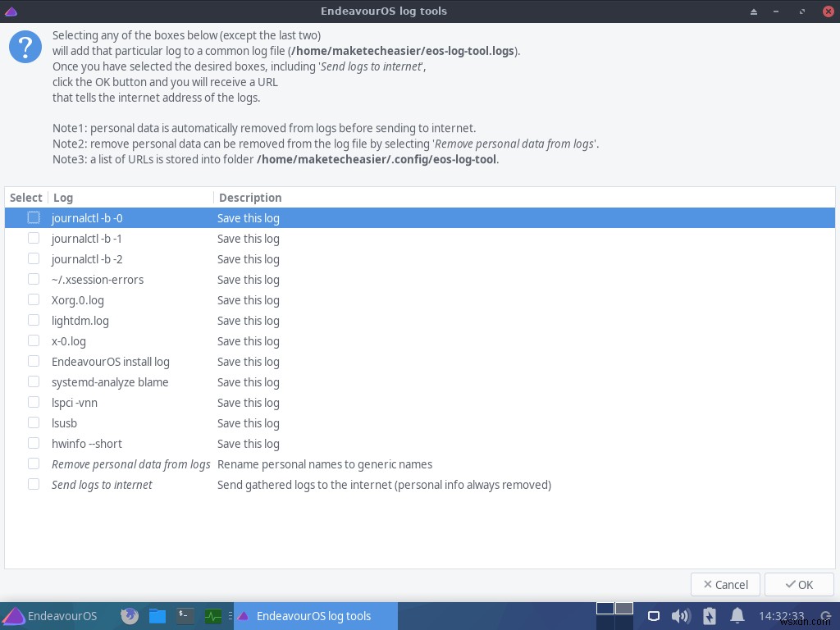Select the 'Xorg.0.log' log name
Viewport: 840px width, 630px height.
[x=78, y=300]
